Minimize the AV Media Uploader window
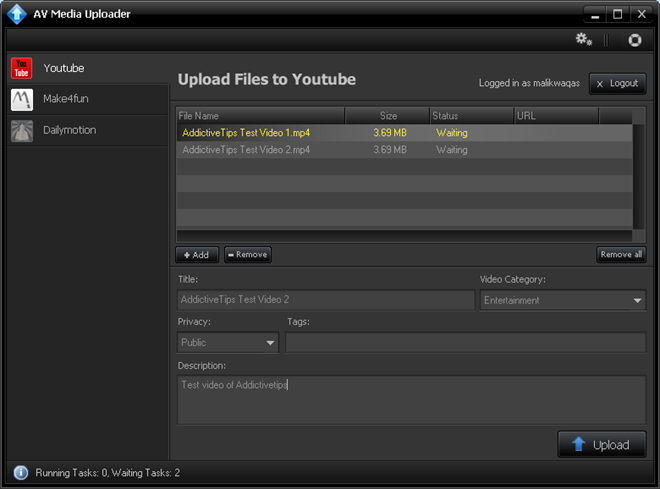This screenshot has width=660, height=489. [x=595, y=15]
